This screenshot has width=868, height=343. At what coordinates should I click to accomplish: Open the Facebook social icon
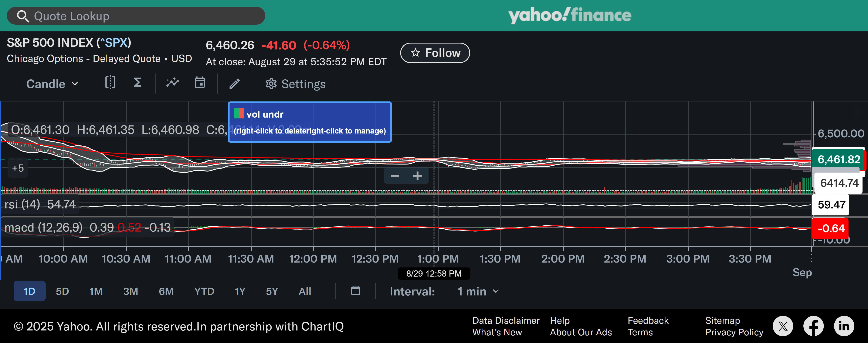(x=813, y=326)
